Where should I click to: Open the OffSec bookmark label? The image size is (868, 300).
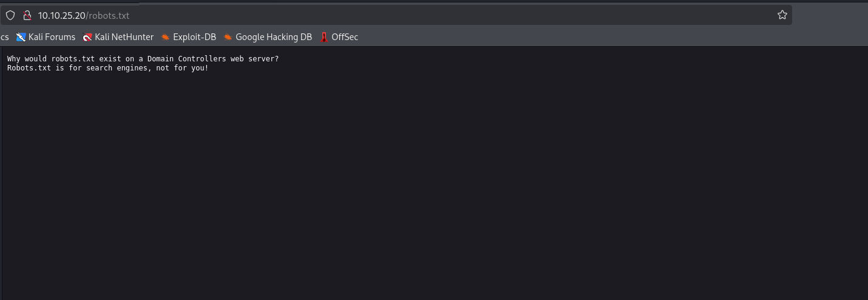click(x=345, y=37)
